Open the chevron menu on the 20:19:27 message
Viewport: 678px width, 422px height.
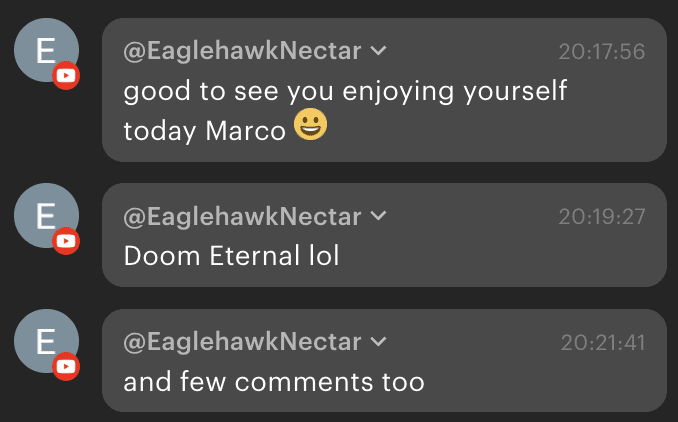(379, 216)
